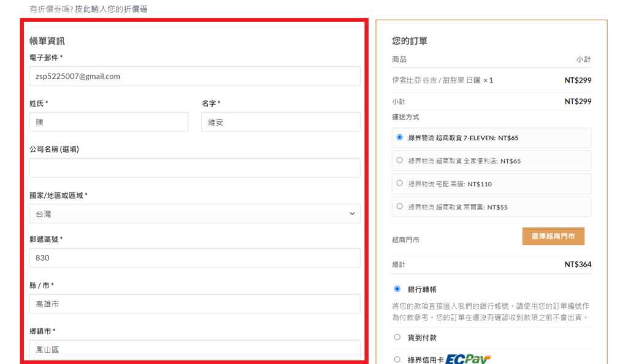The width and height of the screenshot is (628, 364).
Task: Select 7-ELEVEN store pickup shipping option
Action: pos(400,137)
